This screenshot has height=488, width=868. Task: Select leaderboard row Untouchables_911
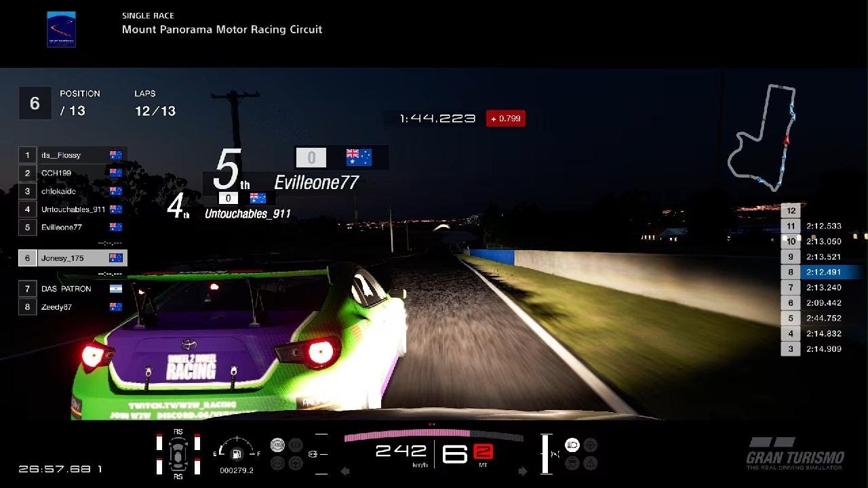[73, 209]
